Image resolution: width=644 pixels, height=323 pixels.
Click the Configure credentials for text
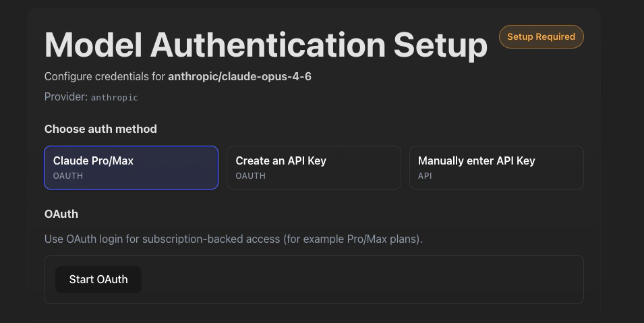[105, 77]
